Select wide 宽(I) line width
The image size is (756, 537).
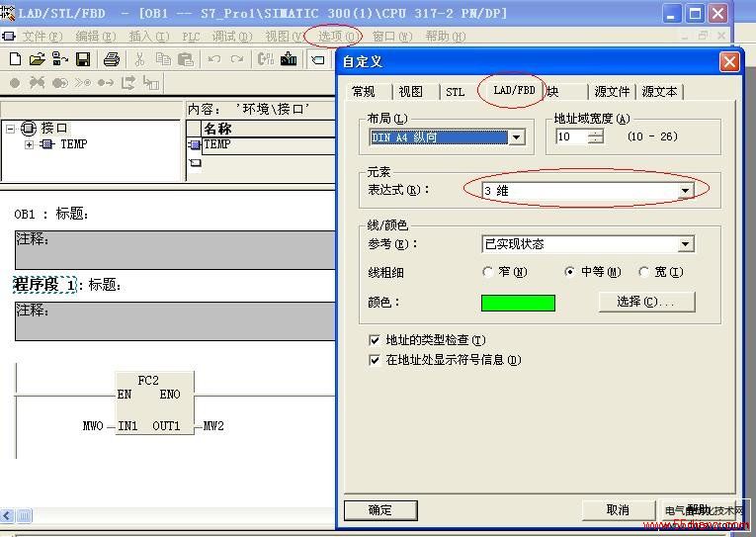click(x=643, y=272)
